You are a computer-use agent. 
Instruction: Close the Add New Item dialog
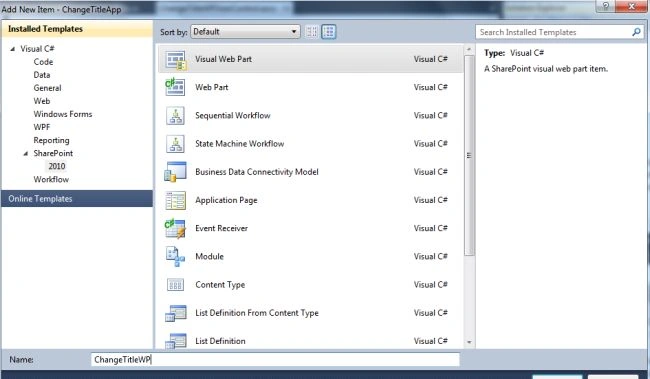click(x=631, y=6)
